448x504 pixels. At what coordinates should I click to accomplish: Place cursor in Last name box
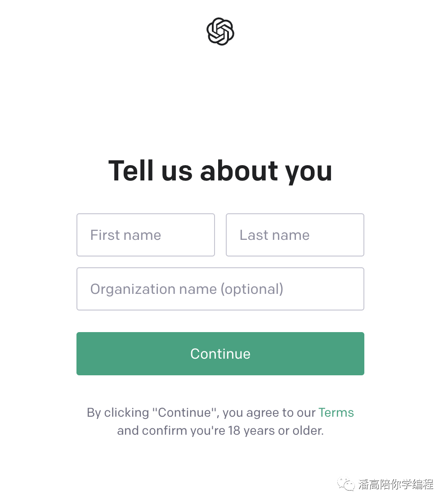pyautogui.click(x=295, y=235)
